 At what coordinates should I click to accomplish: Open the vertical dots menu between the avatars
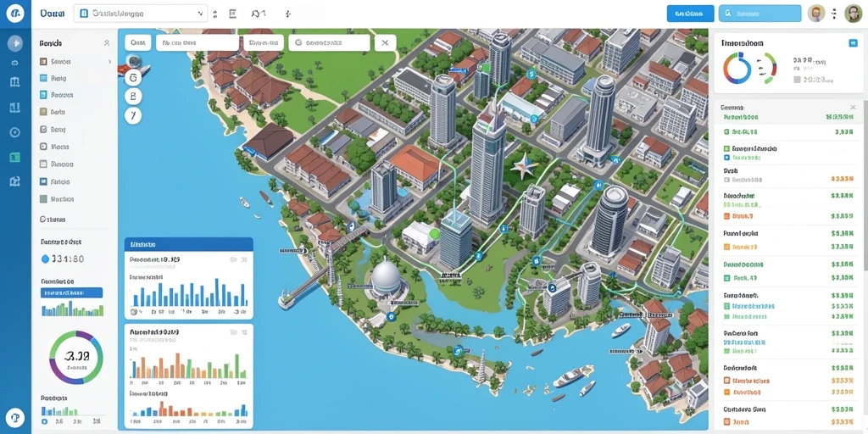click(x=834, y=14)
